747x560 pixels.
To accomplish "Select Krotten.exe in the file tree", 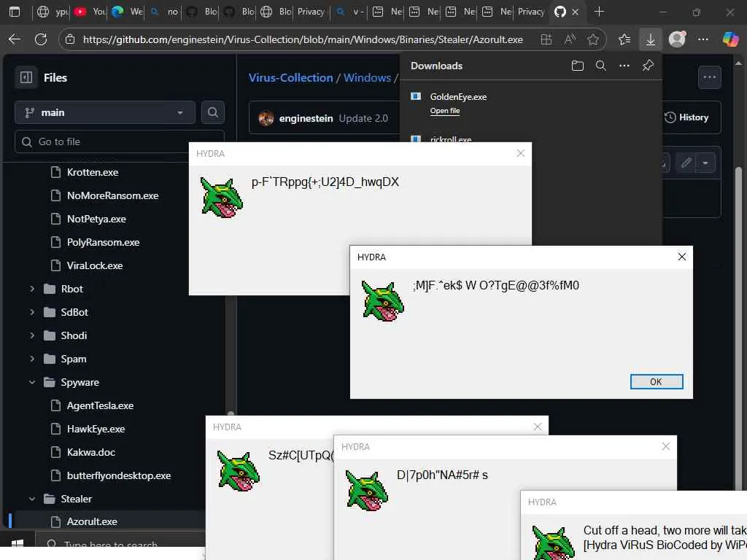I will 93,172.
